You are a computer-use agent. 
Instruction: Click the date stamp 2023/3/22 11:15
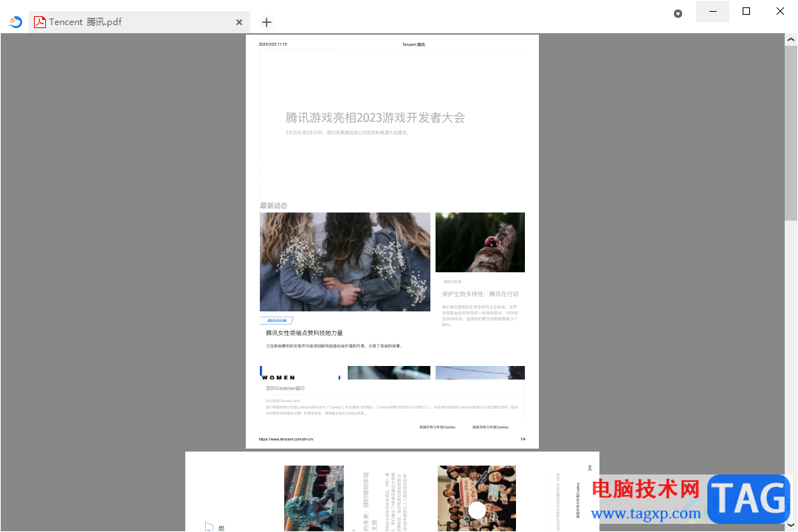pos(273,44)
